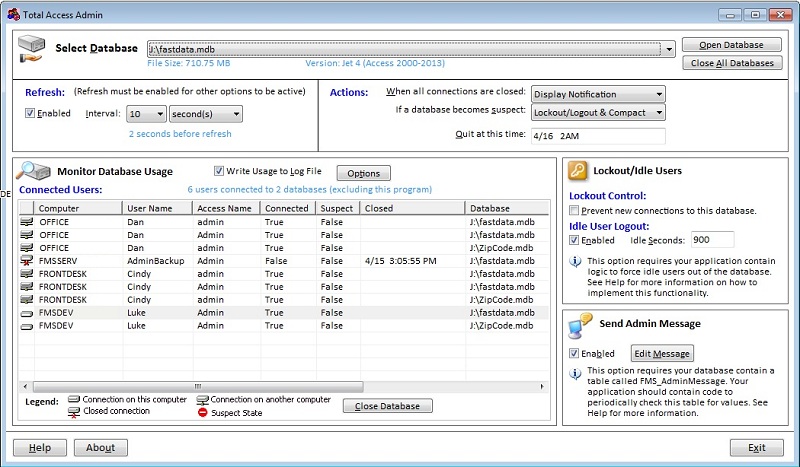Toggle the Refresh Enabled checkbox
The height and width of the screenshot is (467, 800).
tap(30, 113)
